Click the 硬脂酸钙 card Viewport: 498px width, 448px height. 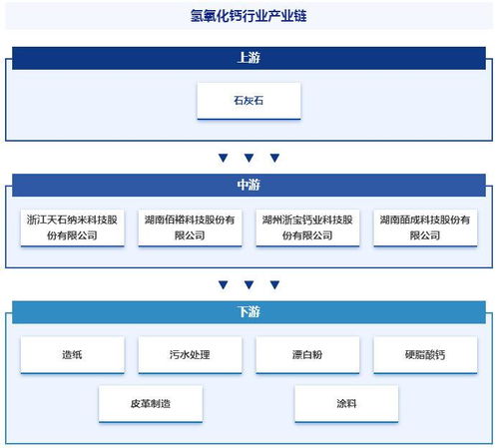425,355
